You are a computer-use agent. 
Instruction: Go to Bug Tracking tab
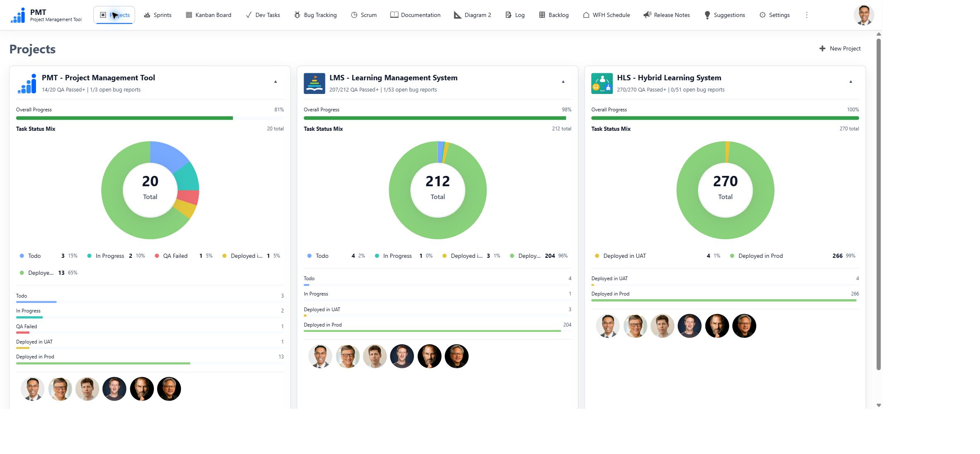tap(315, 15)
